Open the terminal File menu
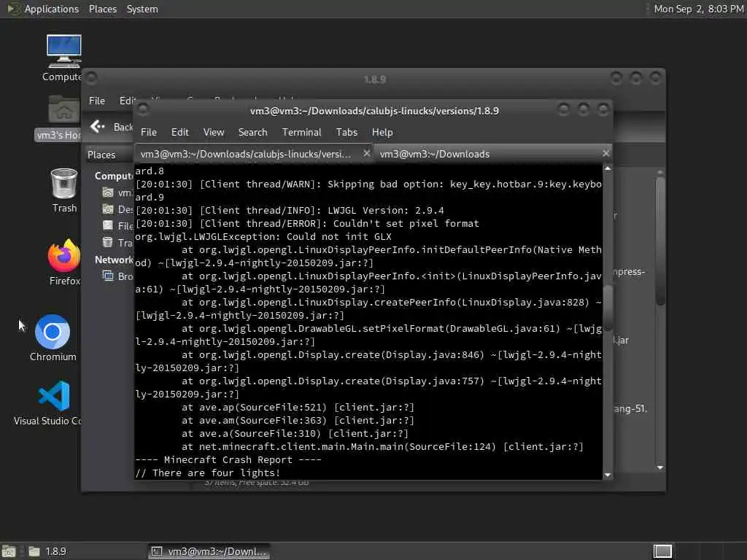Screen dimensions: 747x560 pos(149,133)
